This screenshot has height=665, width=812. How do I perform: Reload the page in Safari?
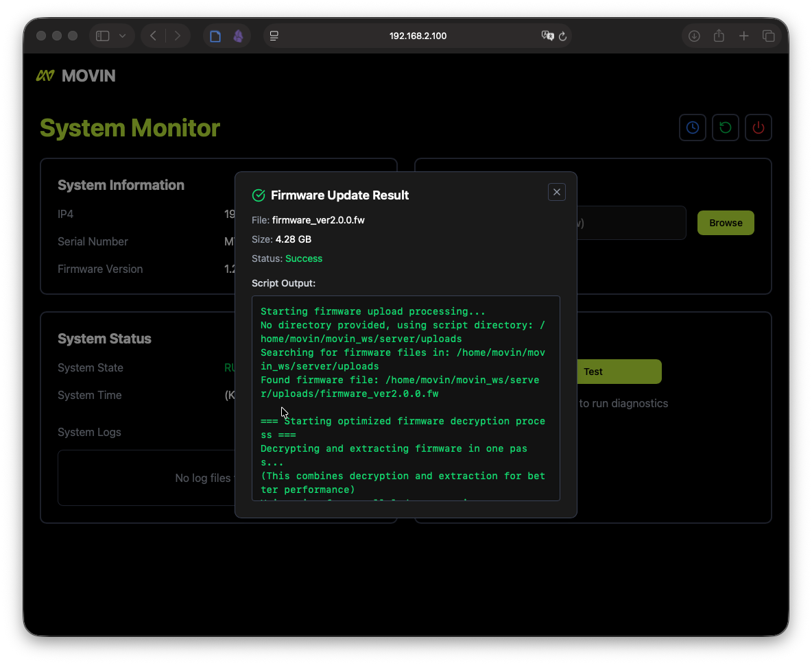pos(563,36)
